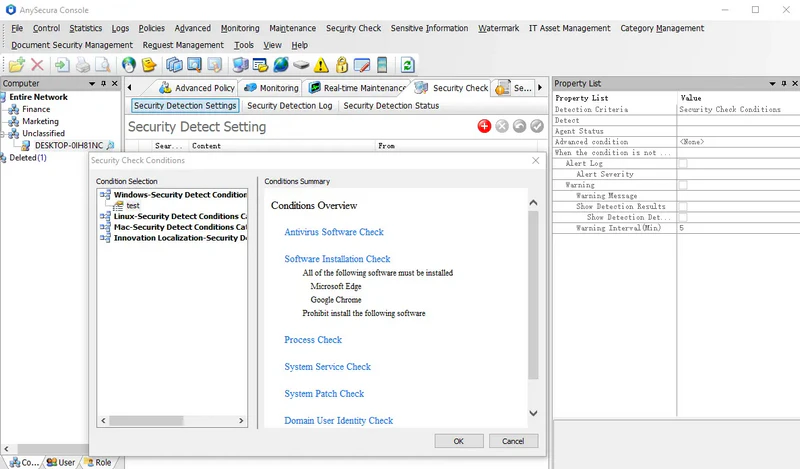The image size is (800, 469).
Task: Click the window with folder toolbar icon
Action: 260,65
